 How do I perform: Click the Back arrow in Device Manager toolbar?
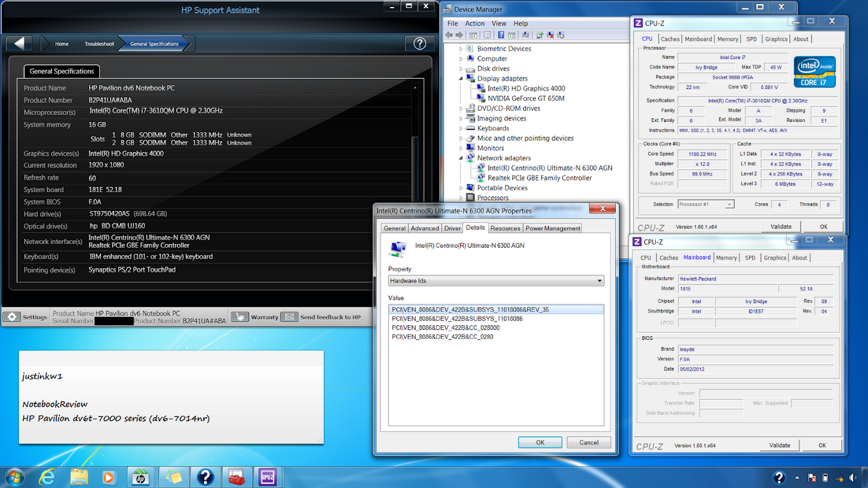click(x=449, y=35)
